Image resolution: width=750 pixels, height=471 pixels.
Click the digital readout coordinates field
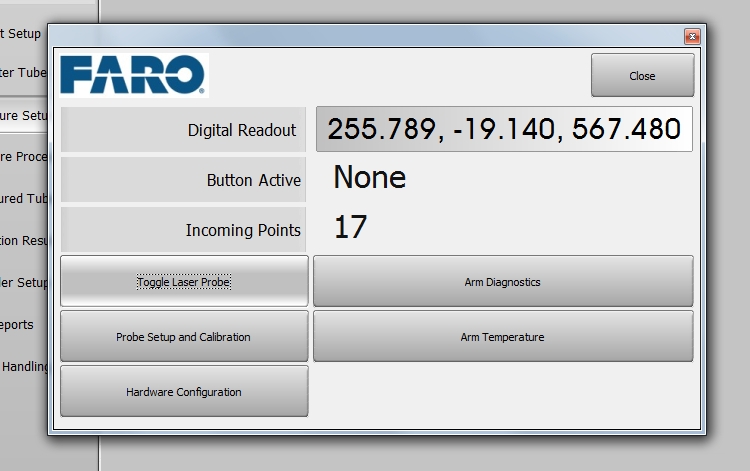click(x=504, y=129)
